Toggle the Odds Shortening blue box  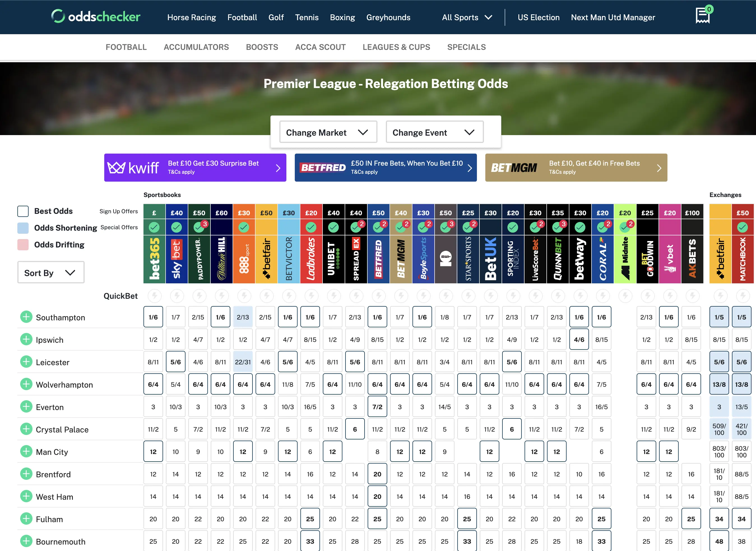coord(23,228)
